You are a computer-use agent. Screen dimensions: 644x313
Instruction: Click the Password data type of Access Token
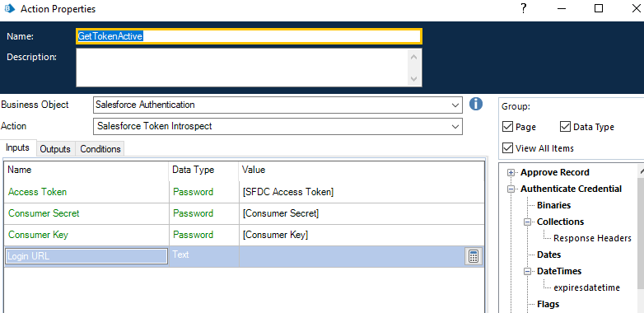(193, 192)
